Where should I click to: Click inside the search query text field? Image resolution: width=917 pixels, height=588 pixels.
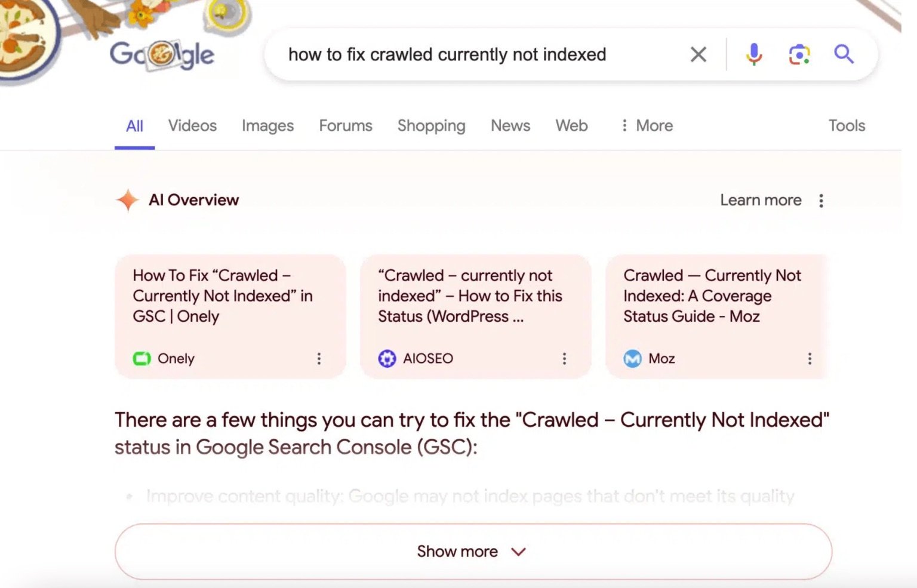tap(447, 54)
